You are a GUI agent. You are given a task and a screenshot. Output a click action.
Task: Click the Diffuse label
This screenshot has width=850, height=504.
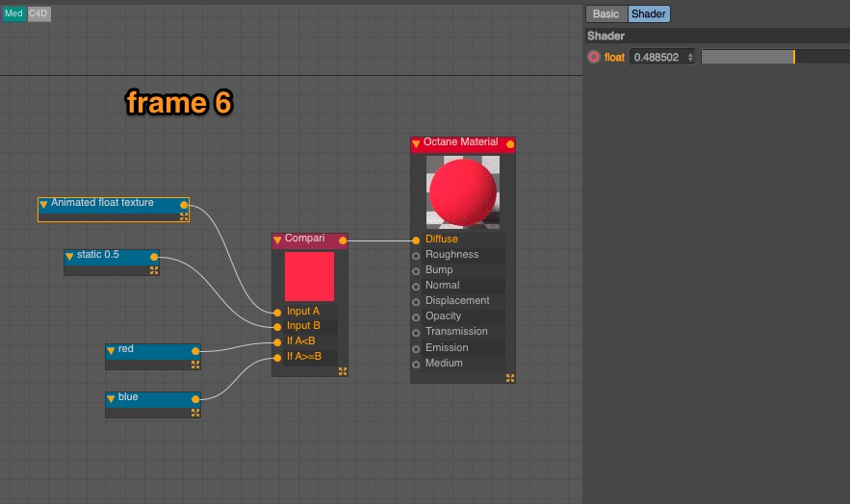[441, 239]
